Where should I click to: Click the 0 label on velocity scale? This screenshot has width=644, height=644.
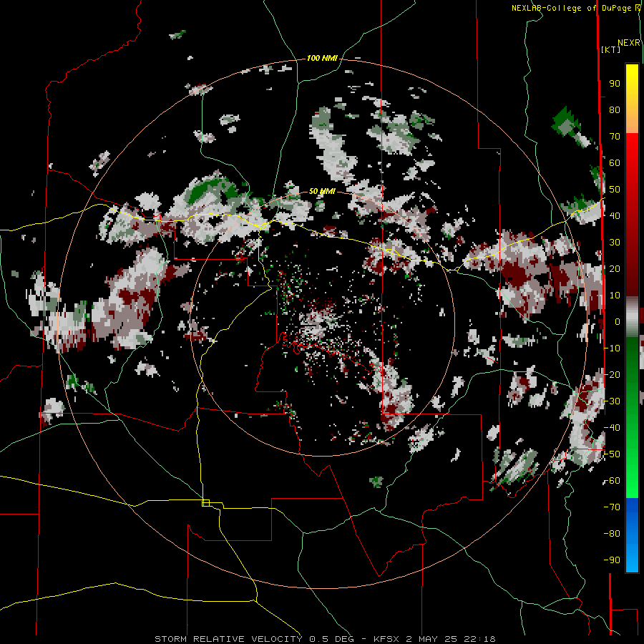coord(618,321)
